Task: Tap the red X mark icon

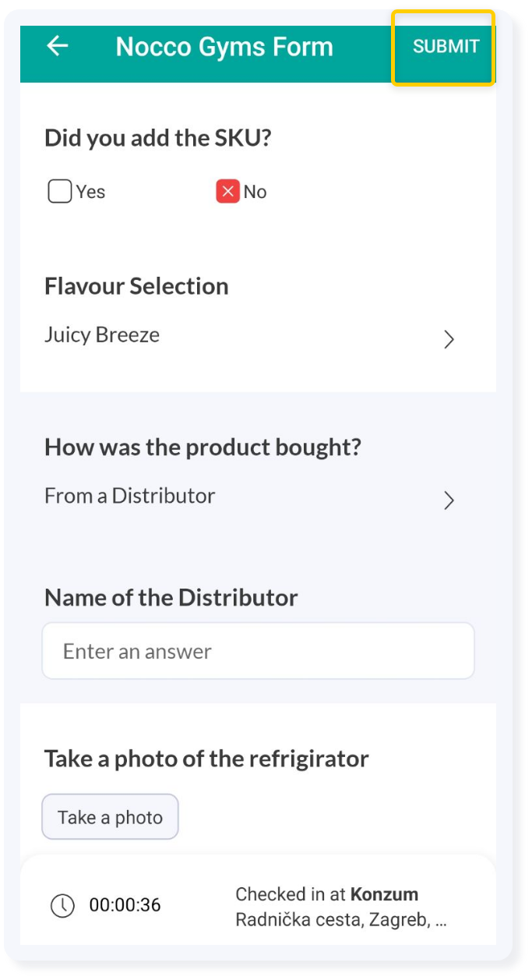Action: pyautogui.click(x=227, y=191)
